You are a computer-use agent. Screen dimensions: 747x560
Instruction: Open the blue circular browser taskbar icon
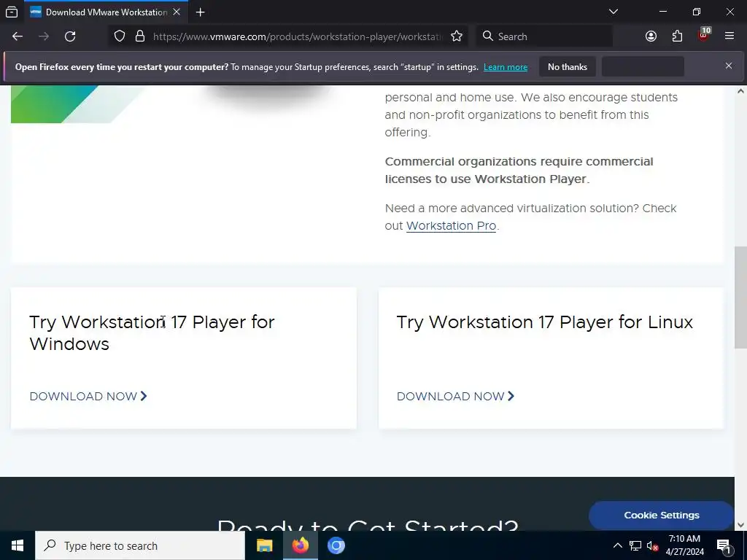point(336,545)
